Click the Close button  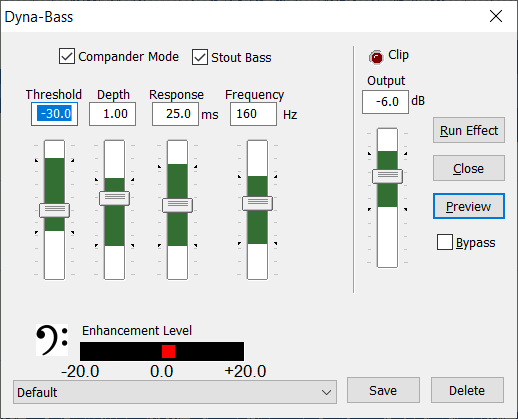tap(469, 168)
